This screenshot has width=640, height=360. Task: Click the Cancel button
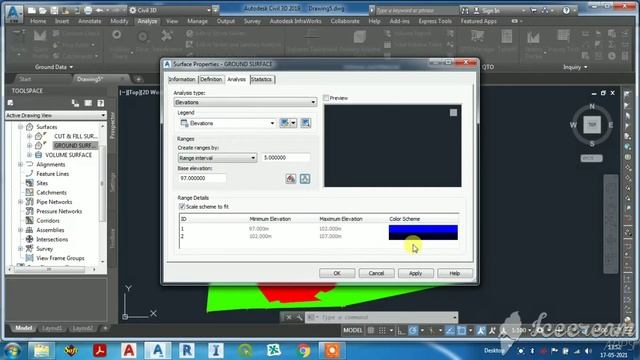[x=376, y=273]
